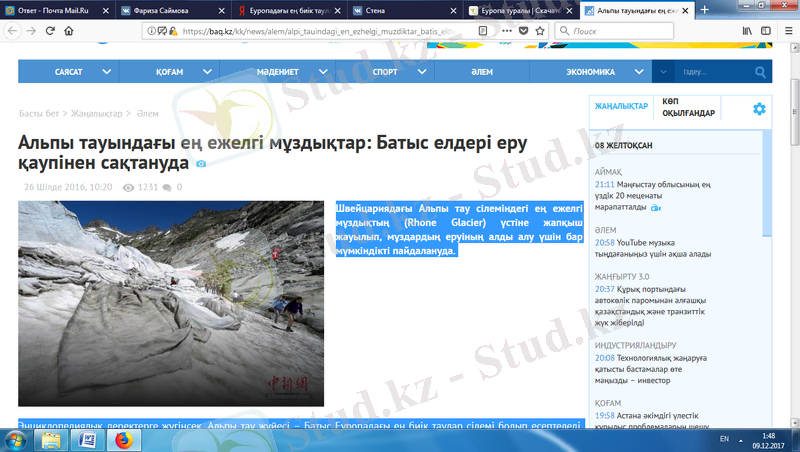Go to the Firefox home page
Screen dimensions: 800x452
[68, 31]
